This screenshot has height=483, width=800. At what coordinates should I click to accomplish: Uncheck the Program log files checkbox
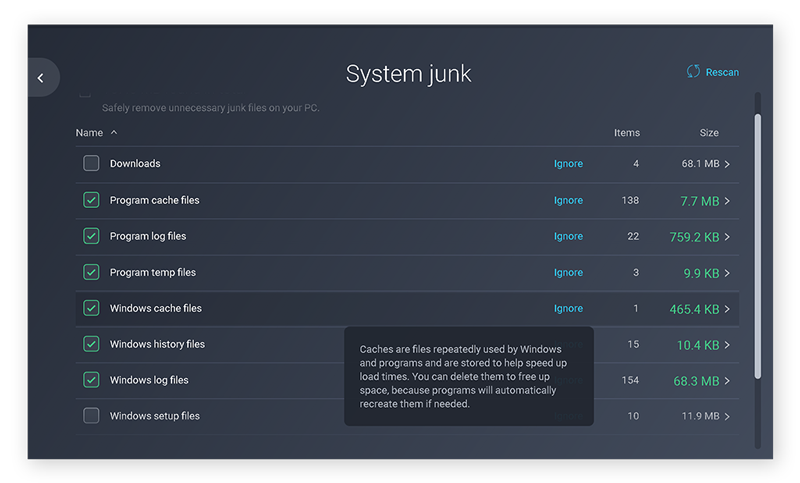tap(91, 236)
